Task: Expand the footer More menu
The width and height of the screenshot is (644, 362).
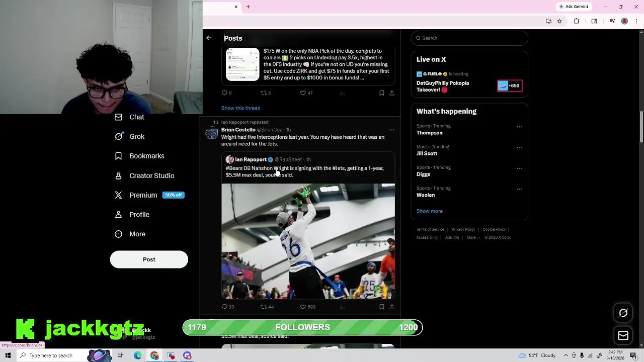Action: (x=473, y=237)
